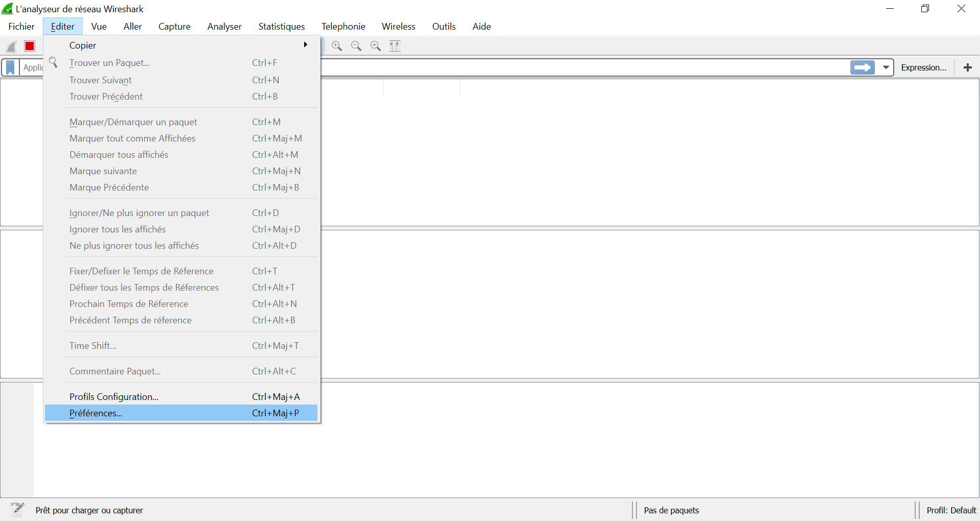The width and height of the screenshot is (980, 521).
Task: Select Marque suivante entry
Action: (x=181, y=171)
